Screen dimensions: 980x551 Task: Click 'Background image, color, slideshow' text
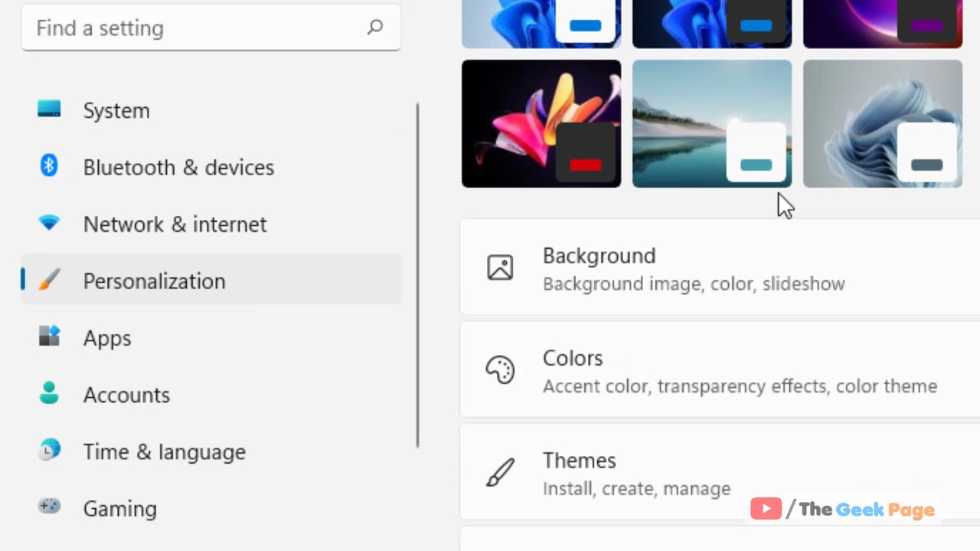pyautogui.click(x=694, y=284)
